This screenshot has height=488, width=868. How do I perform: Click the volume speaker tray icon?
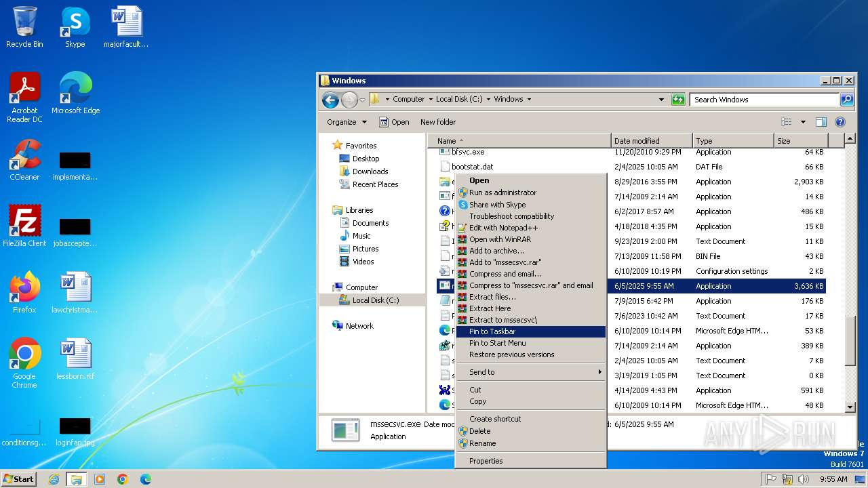pyautogui.click(x=805, y=479)
